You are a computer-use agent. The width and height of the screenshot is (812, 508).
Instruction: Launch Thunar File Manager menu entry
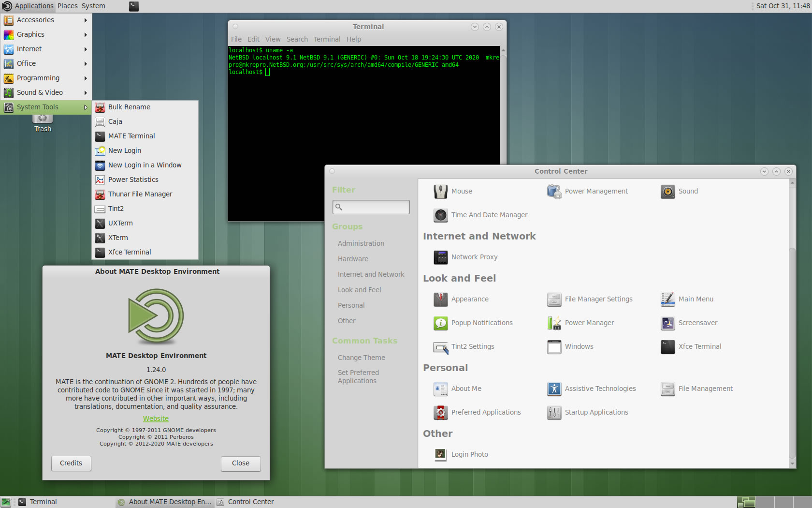[x=145, y=194]
